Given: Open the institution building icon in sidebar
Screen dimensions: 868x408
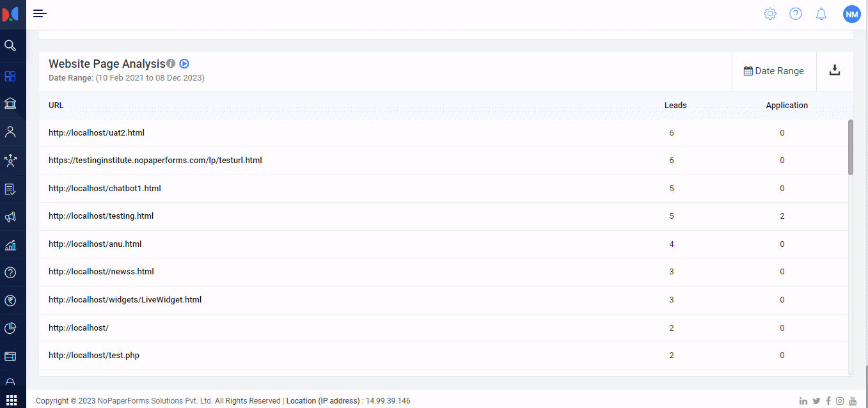Looking at the screenshot, I should click(10, 104).
